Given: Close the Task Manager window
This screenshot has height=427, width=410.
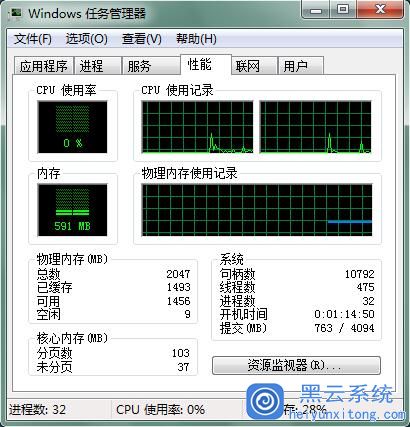Looking at the screenshot, I should pyautogui.click(x=380, y=9).
